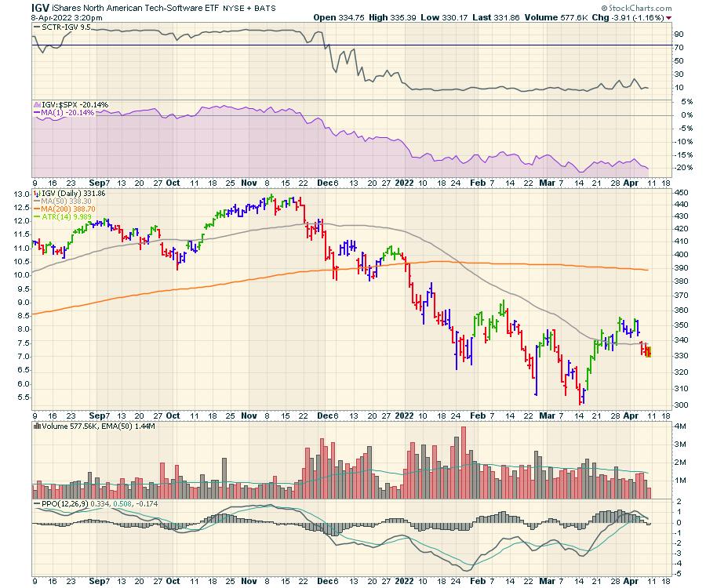The image size is (706, 588).
Task: Click the red down arrow beside Chg
Action: [x=668, y=17]
